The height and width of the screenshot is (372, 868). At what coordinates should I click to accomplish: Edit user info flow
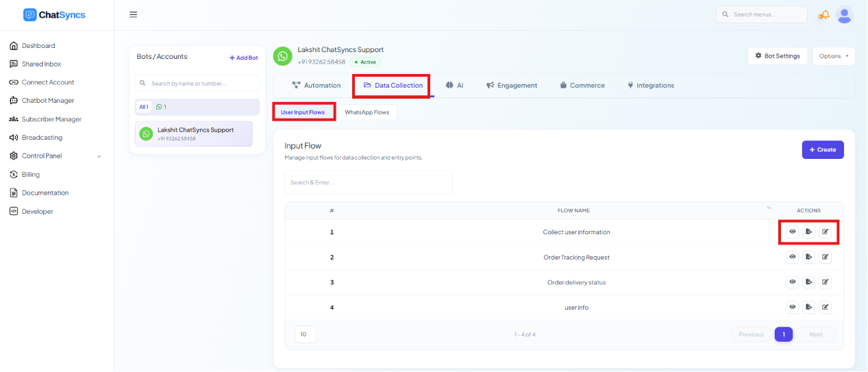coord(826,307)
